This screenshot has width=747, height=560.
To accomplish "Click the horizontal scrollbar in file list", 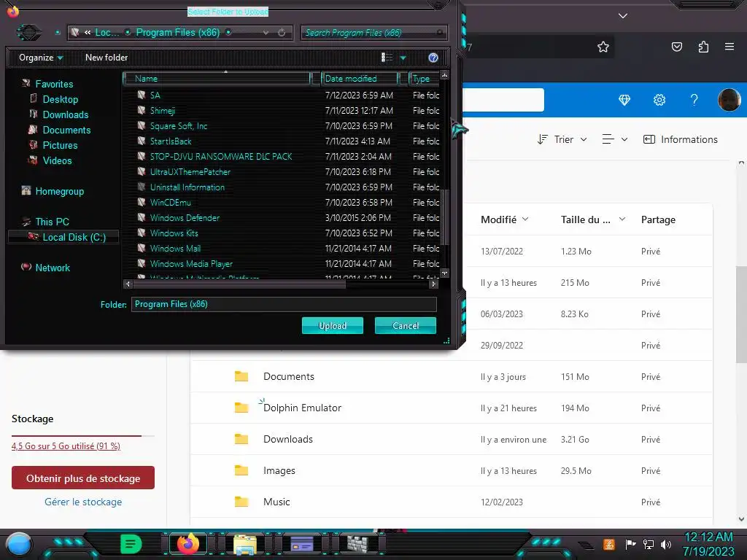I will [x=239, y=284].
